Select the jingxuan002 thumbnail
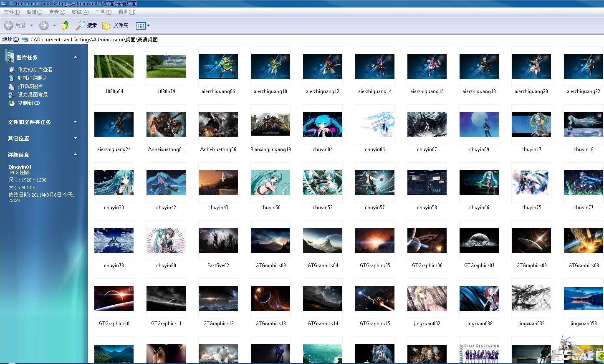 click(x=427, y=298)
